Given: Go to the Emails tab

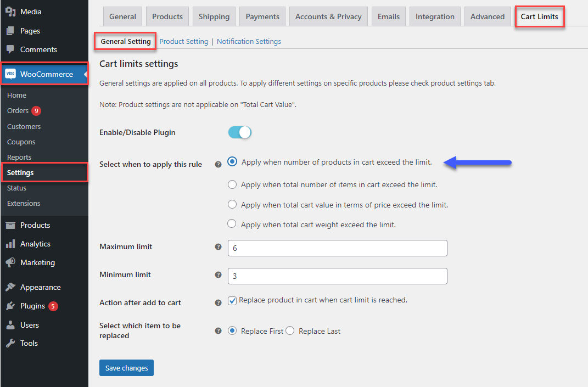Looking at the screenshot, I should coord(389,16).
